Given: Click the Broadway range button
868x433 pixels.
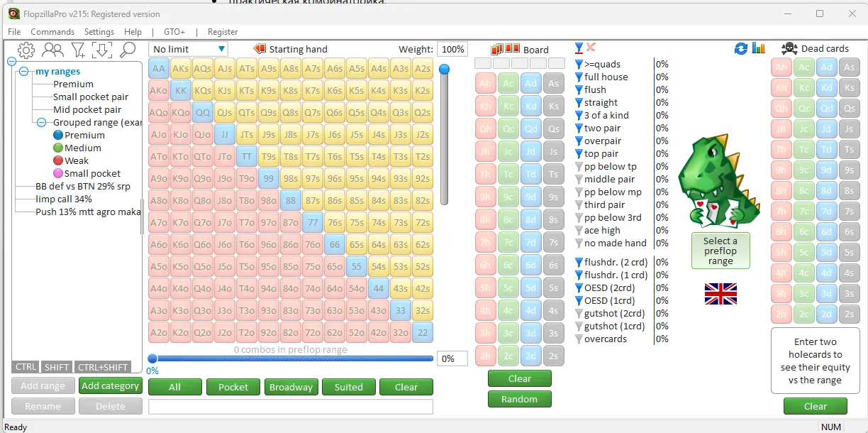Looking at the screenshot, I should 291,387.
